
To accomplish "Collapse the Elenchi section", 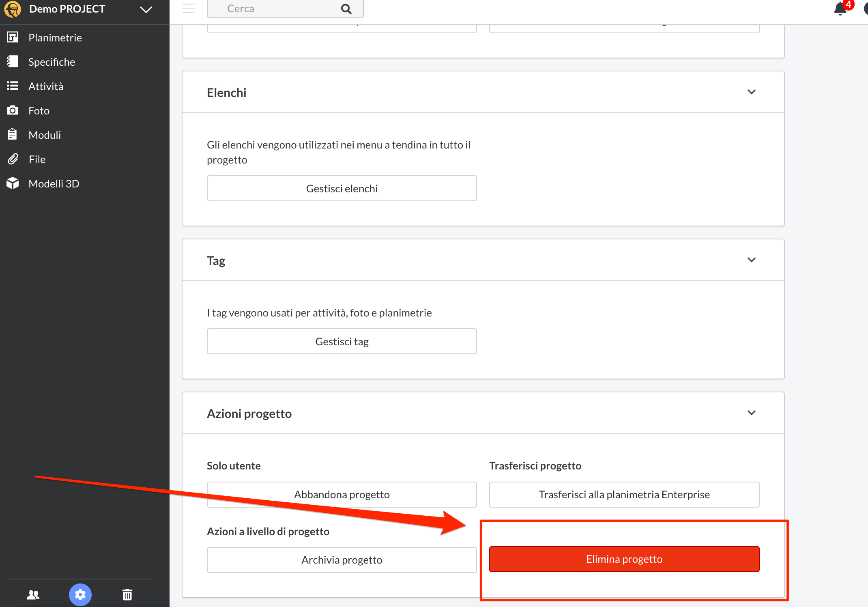I will pos(751,92).
